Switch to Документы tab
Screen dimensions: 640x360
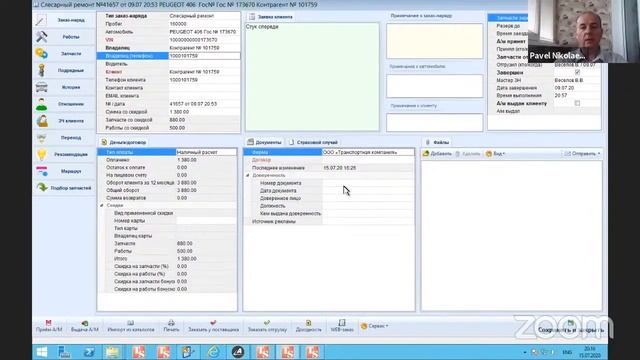click(264, 142)
